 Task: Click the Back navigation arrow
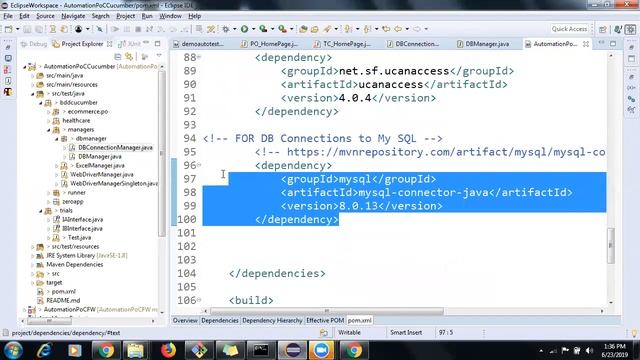click(398, 29)
